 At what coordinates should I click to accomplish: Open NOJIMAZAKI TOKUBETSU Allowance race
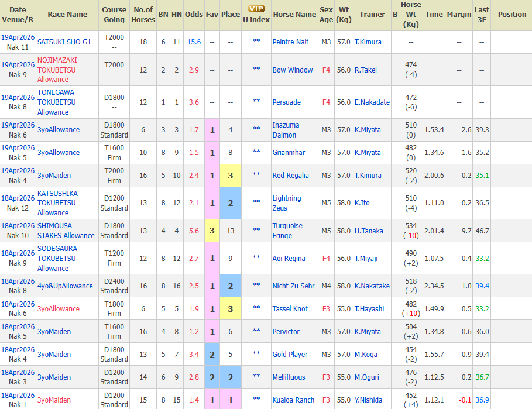click(57, 70)
